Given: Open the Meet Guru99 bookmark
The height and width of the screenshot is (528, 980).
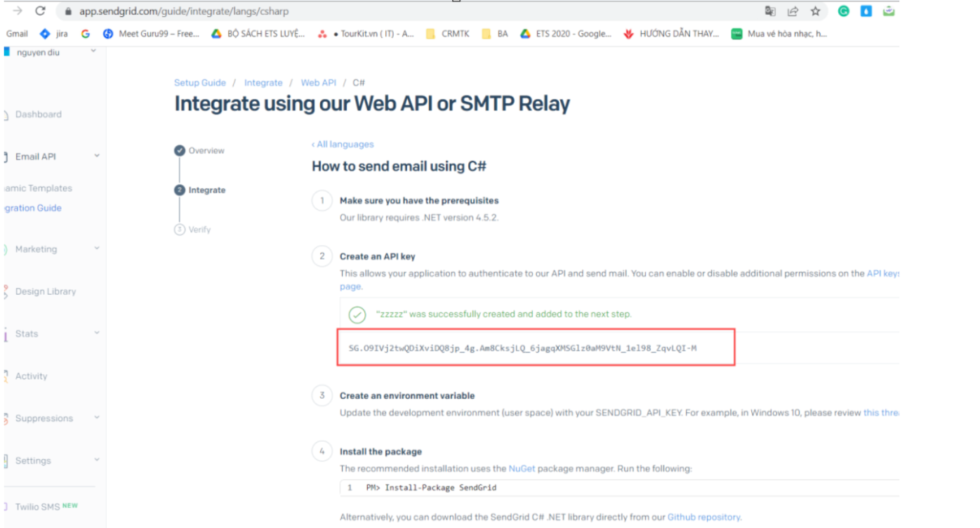Looking at the screenshot, I should [151, 34].
